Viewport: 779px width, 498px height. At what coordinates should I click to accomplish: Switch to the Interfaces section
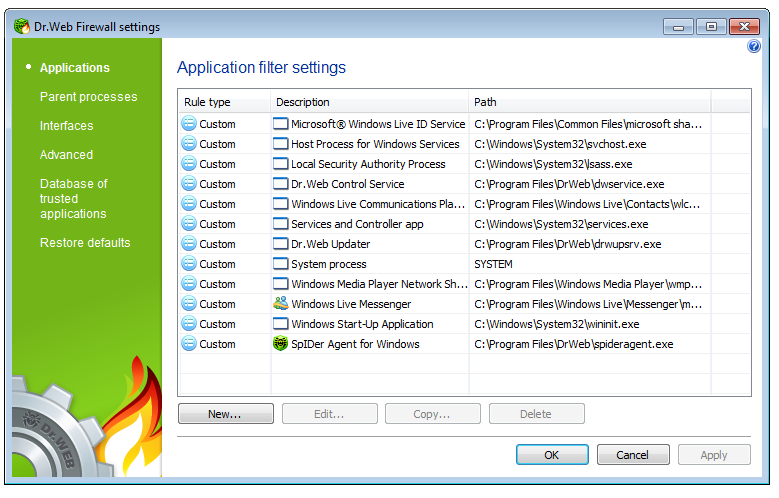pos(67,126)
